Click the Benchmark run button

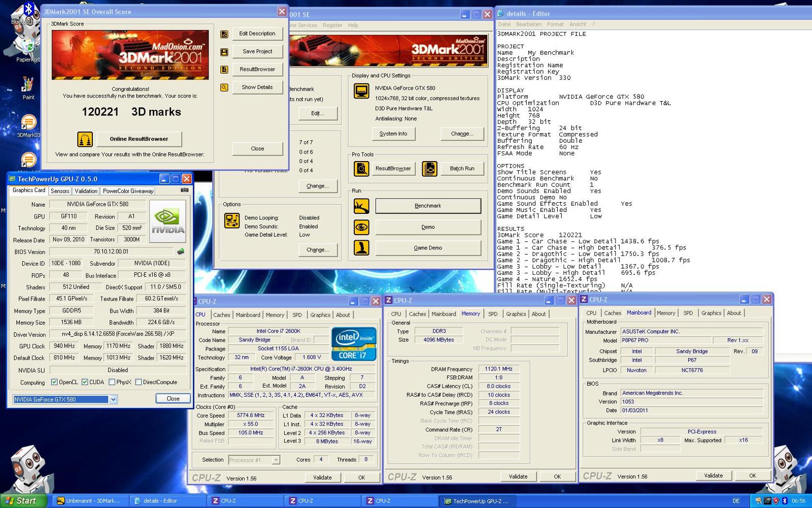coord(428,206)
